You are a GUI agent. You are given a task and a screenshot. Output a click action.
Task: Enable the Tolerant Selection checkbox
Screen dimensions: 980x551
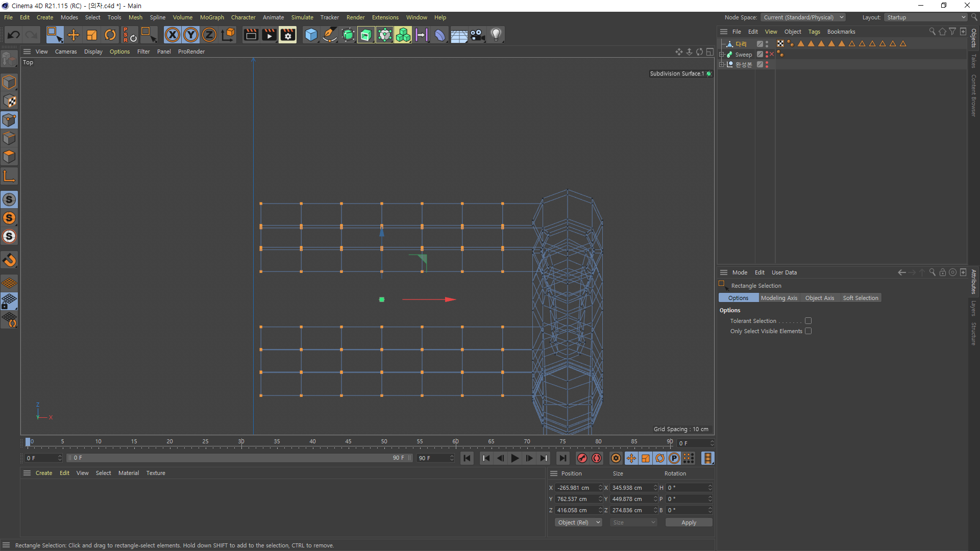(x=808, y=321)
